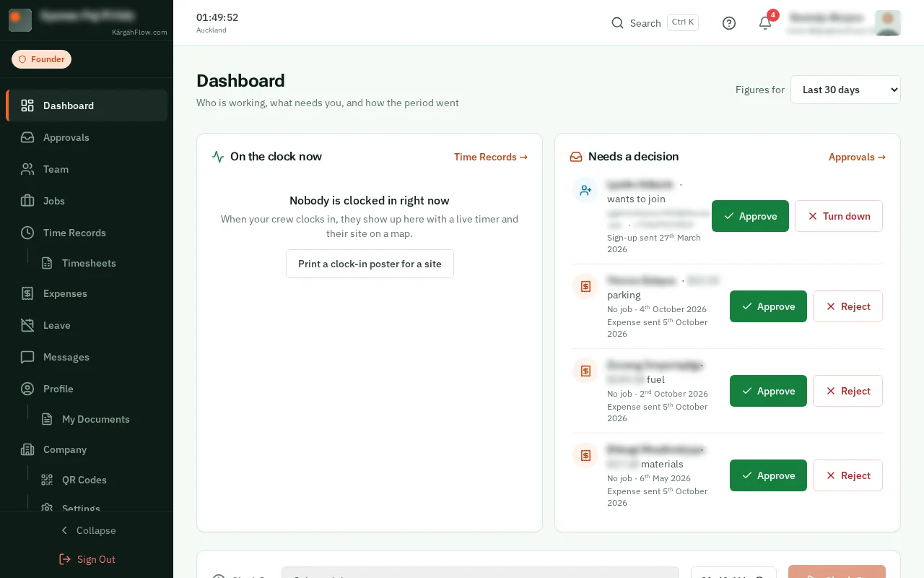Click the 01:49:52 clock time
This screenshot has height=578, width=924.
pos(217,17)
